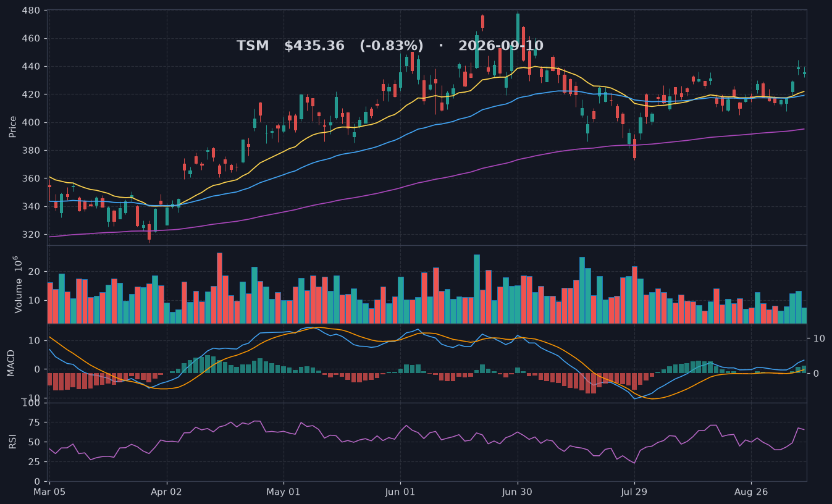
Task: Click the 400 price tick label
Action: [32, 122]
